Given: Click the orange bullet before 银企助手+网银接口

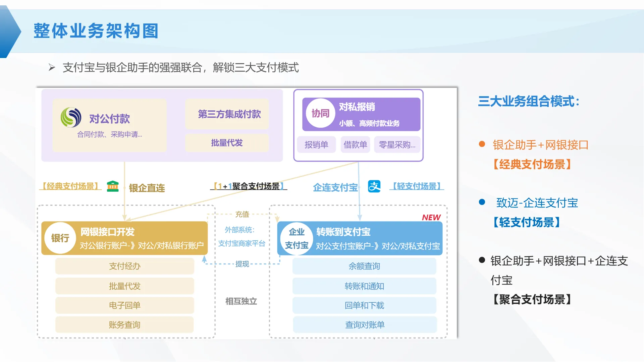Looking at the screenshot, I should pyautogui.click(x=482, y=144).
